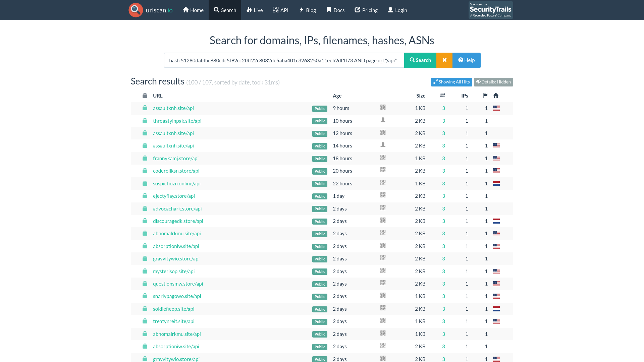
Task: Click the API icon
Action: tap(275, 10)
